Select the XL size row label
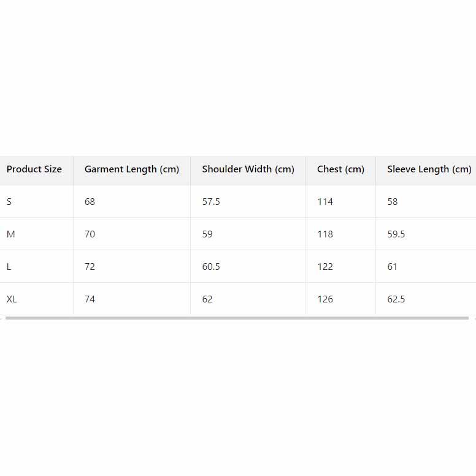The height and width of the screenshot is (476, 476). click(x=12, y=299)
